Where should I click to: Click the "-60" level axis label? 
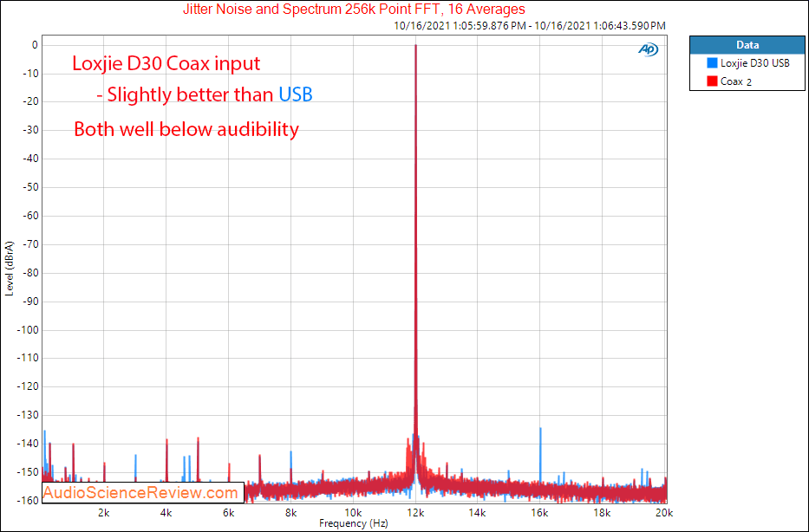click(x=30, y=216)
